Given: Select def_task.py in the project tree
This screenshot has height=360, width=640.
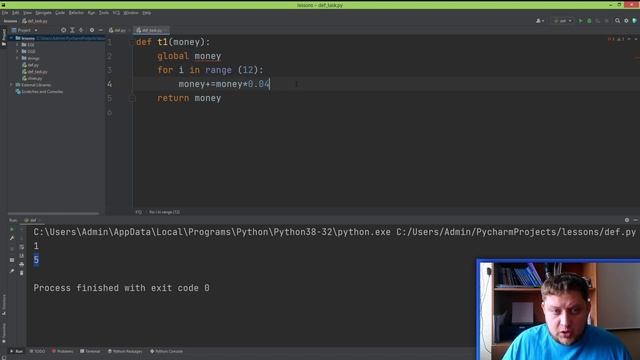Looking at the screenshot, I should [35, 71].
